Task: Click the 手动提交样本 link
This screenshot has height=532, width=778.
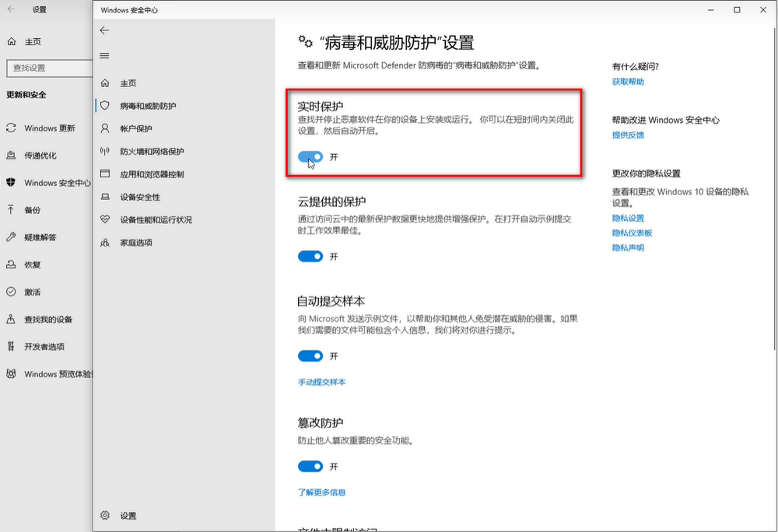Action: pos(321,382)
